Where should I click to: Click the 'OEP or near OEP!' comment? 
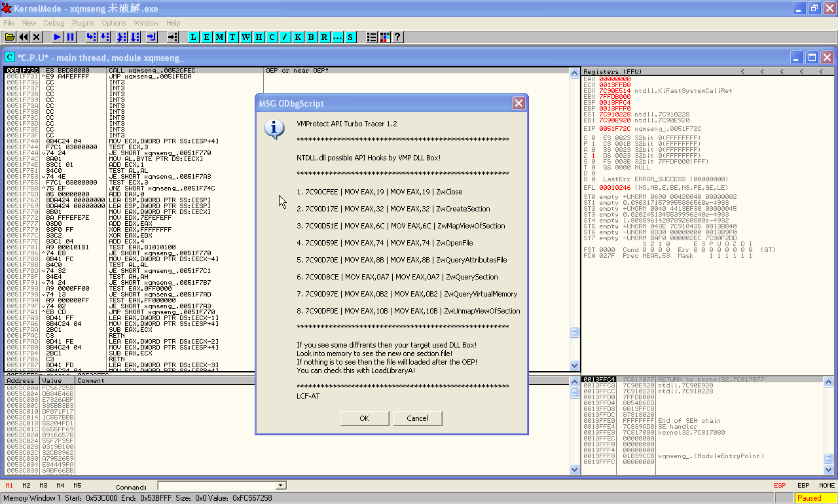pyautogui.click(x=297, y=70)
